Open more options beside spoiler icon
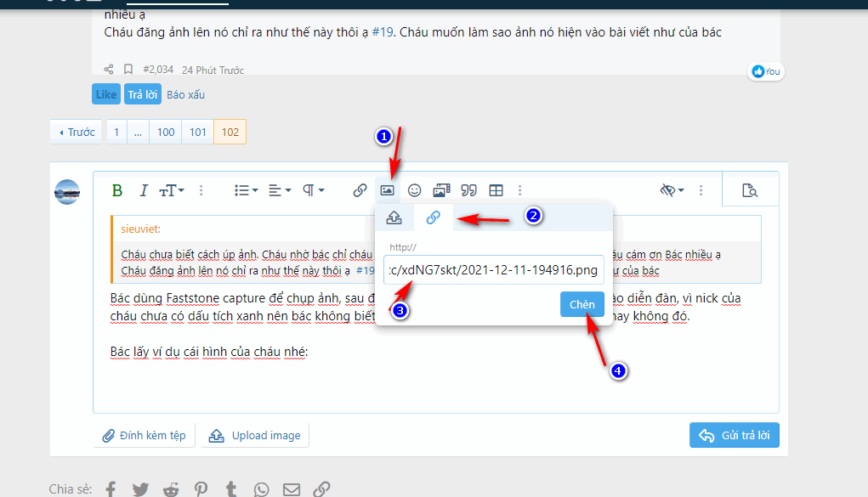Screen dimensions: 868x497 (701, 190)
